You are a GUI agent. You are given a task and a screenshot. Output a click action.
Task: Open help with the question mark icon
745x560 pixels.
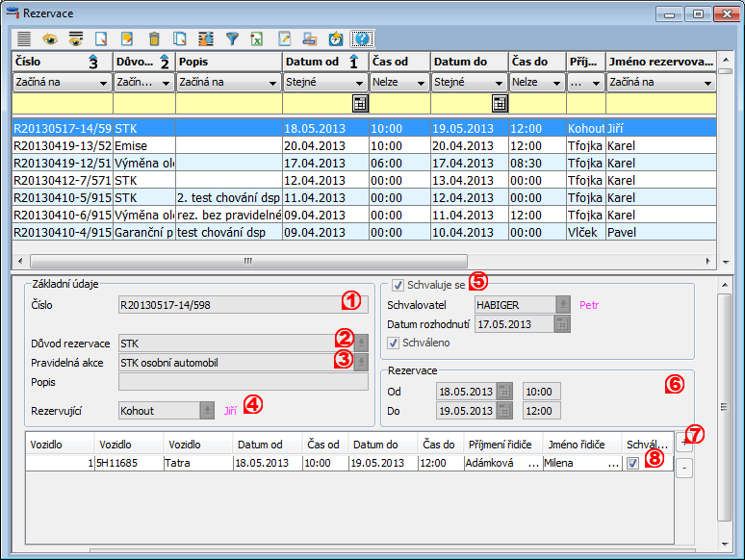point(363,39)
